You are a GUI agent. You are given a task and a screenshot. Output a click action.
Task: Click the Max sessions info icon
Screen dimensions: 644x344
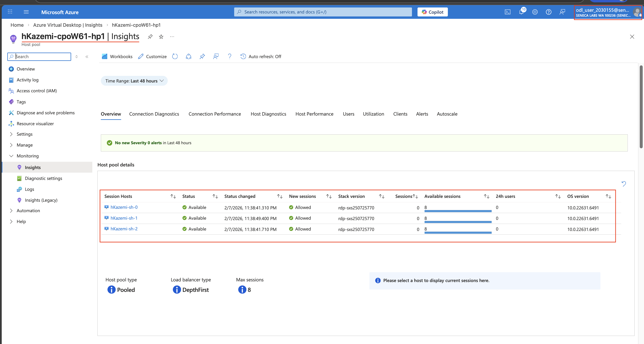click(x=242, y=290)
